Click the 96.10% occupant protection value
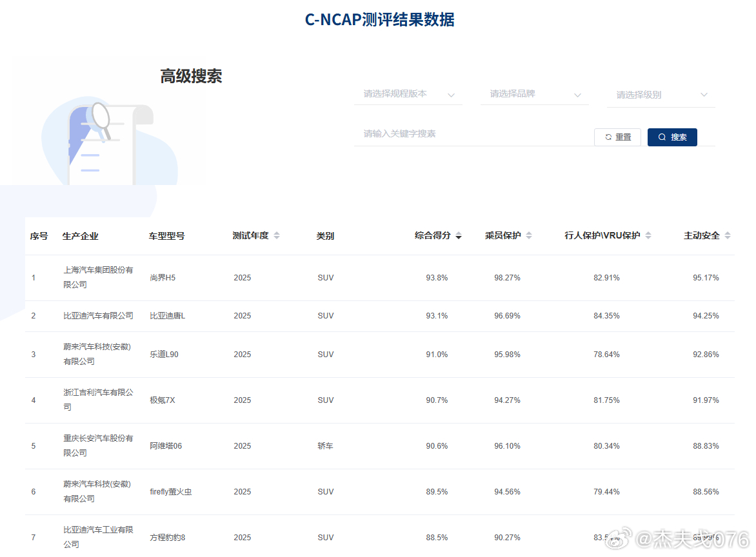 pyautogui.click(x=507, y=446)
